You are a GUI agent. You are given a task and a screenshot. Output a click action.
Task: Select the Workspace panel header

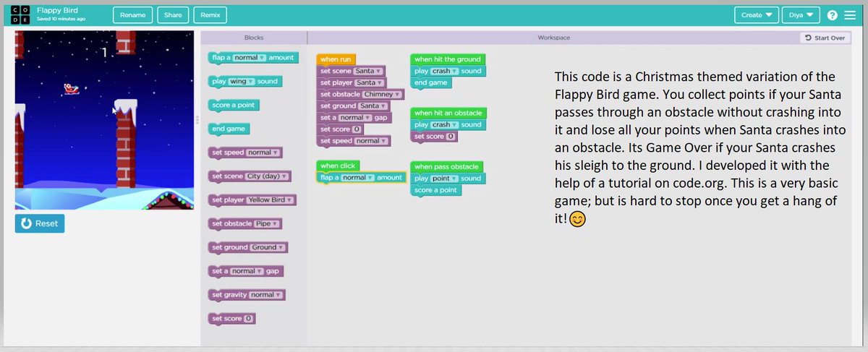(553, 38)
